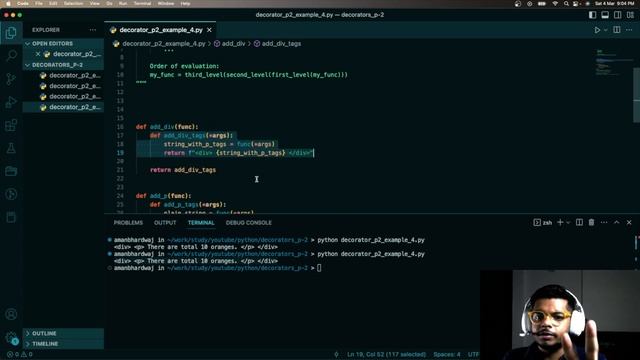640x360 pixels.
Task: Open the Testing flask view
Action: point(11,148)
